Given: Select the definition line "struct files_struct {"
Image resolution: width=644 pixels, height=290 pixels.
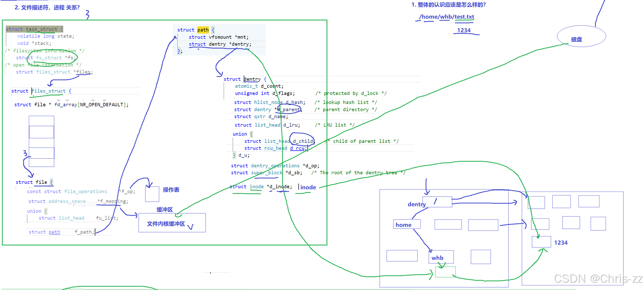Looking at the screenshot, I should [41, 91].
